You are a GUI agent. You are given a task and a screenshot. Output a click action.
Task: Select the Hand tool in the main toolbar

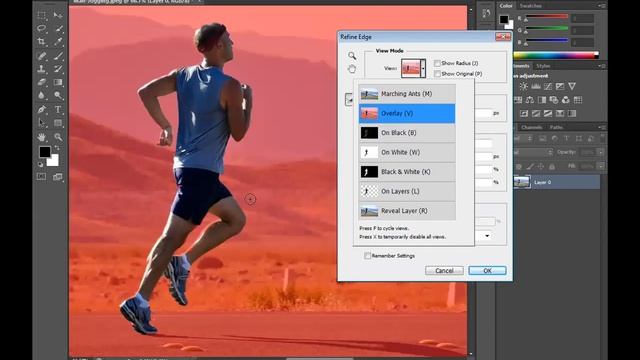(42, 137)
